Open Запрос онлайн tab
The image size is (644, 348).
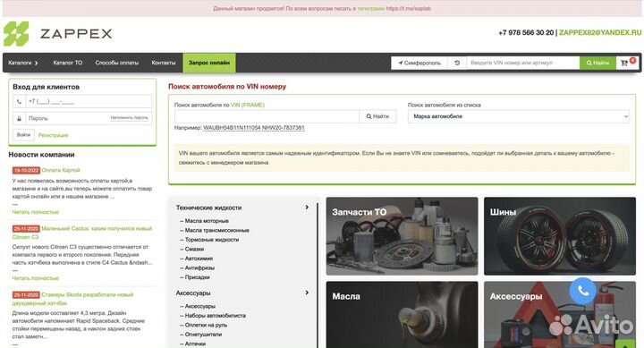coord(209,63)
